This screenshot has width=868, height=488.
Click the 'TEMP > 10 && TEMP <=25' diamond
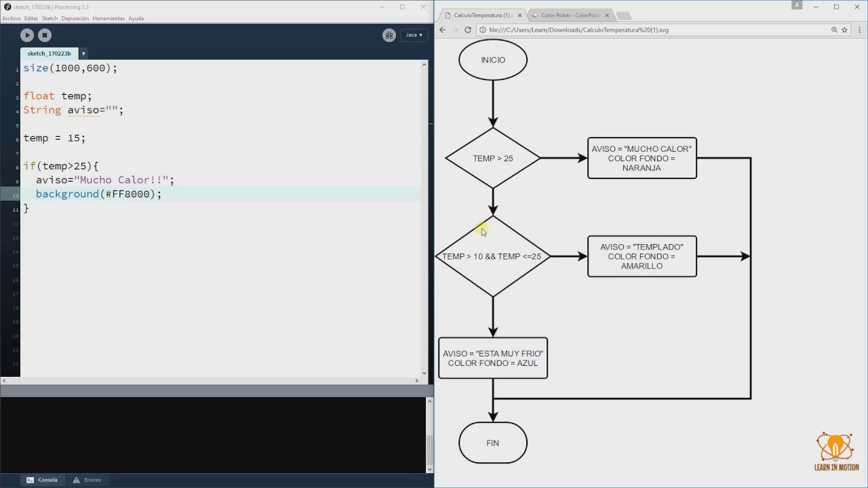[493, 256]
